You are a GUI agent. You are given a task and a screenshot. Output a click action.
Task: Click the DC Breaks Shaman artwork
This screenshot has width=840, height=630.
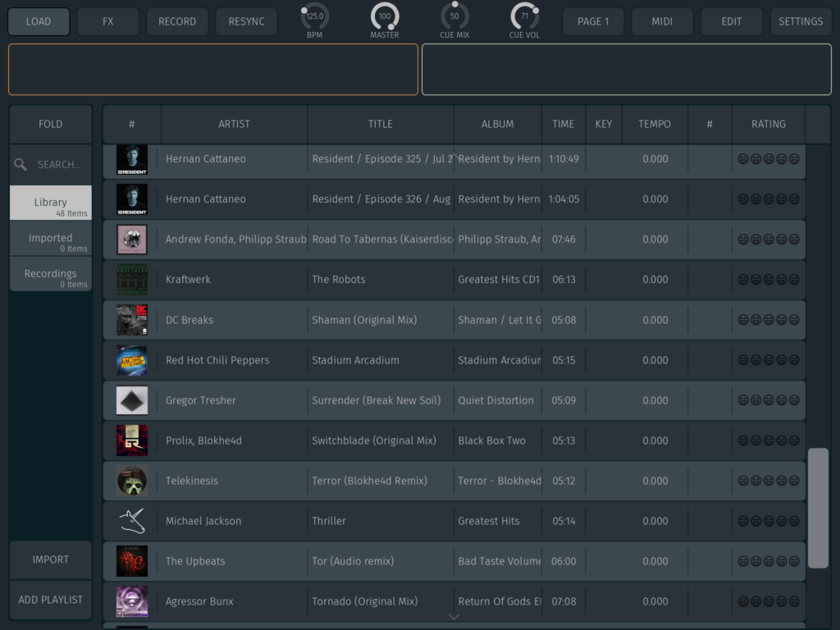coord(131,320)
